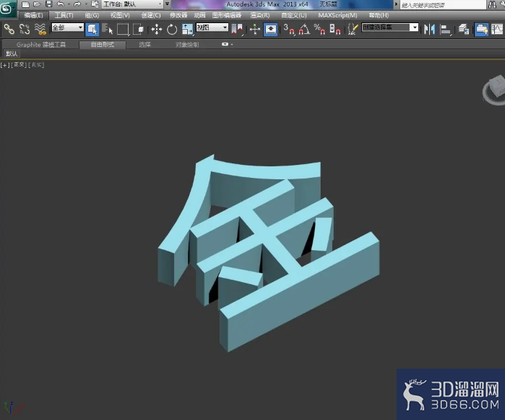Switch to 选择 ribbon tab
The image size is (505, 420).
pyautogui.click(x=144, y=45)
